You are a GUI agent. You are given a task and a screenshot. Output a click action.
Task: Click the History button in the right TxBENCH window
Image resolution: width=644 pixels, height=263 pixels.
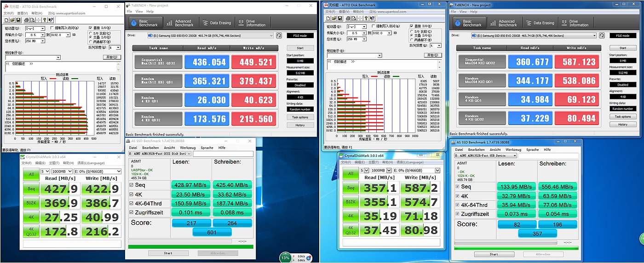coord(622,124)
